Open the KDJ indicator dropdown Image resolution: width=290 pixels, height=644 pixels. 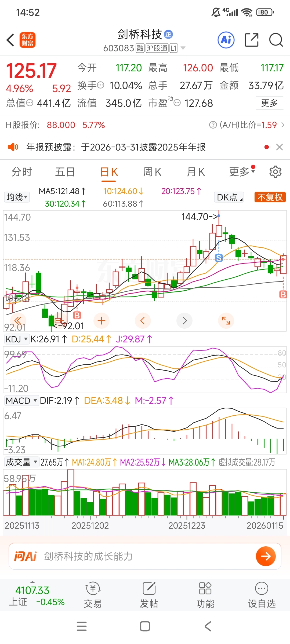pos(16,339)
